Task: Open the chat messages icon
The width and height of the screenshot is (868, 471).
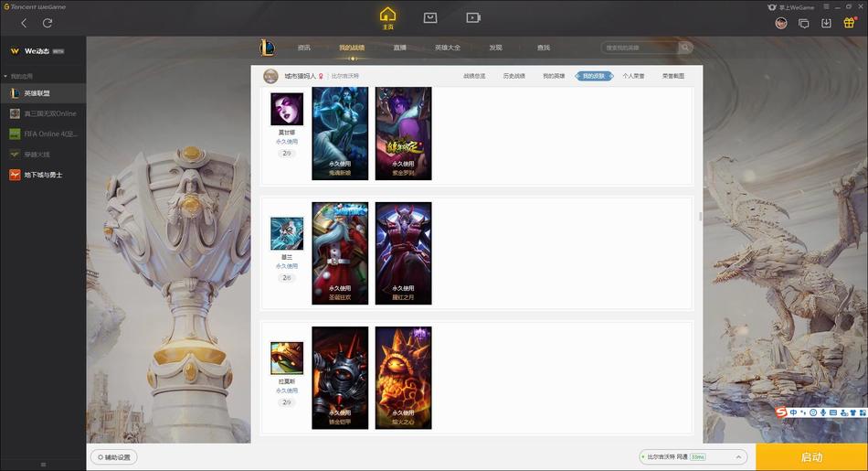Action: (803, 23)
